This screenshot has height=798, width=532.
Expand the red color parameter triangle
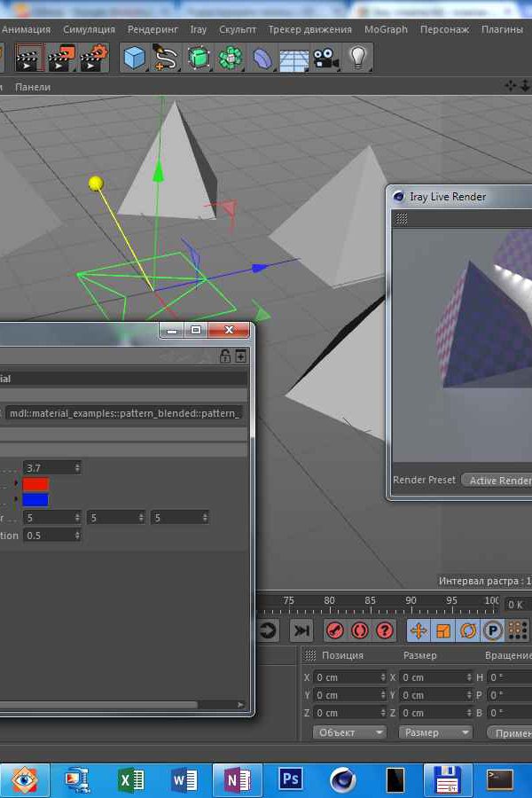pos(16,484)
